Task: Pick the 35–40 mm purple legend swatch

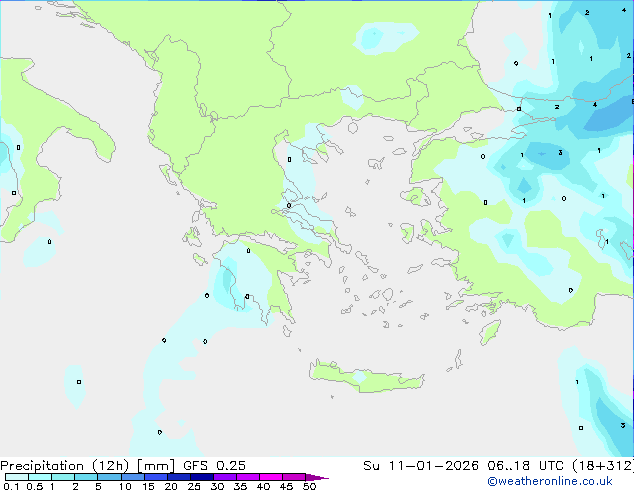Action: click(248, 477)
